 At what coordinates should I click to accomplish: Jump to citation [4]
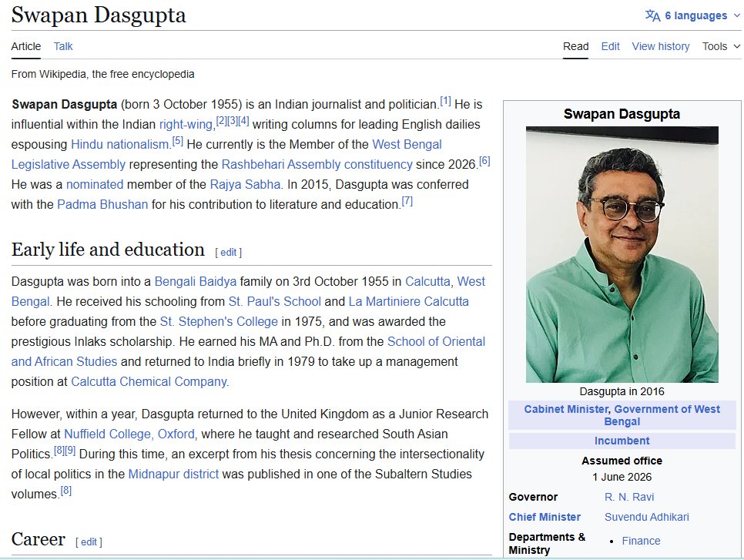coord(243,120)
